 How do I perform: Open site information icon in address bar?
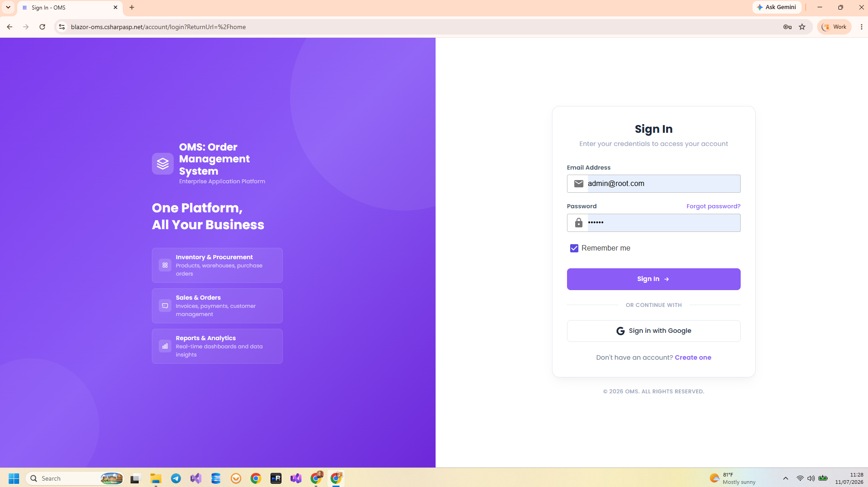pos(62,27)
